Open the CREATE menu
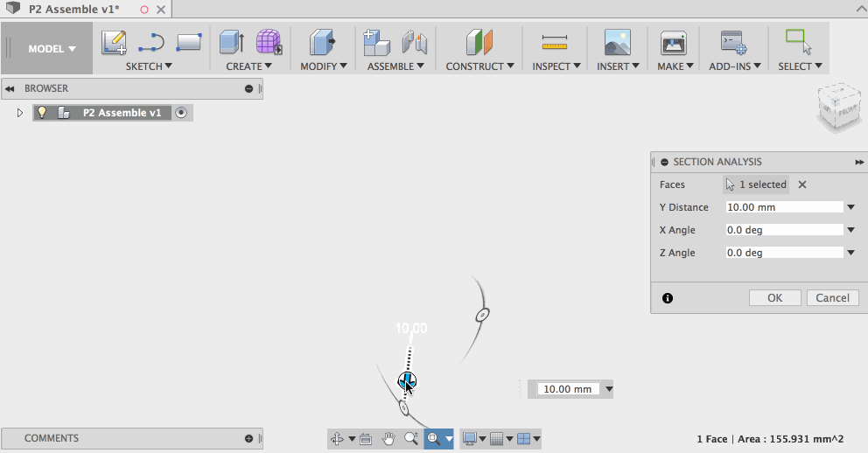 (248, 66)
